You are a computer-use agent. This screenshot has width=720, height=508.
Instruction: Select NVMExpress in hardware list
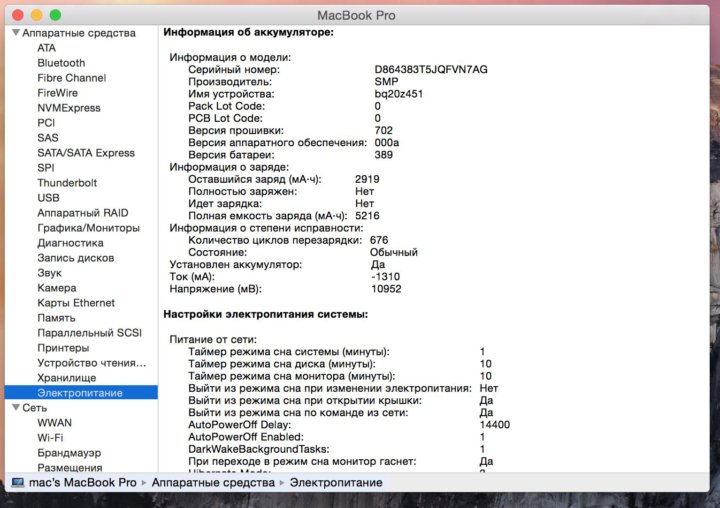pos(68,108)
